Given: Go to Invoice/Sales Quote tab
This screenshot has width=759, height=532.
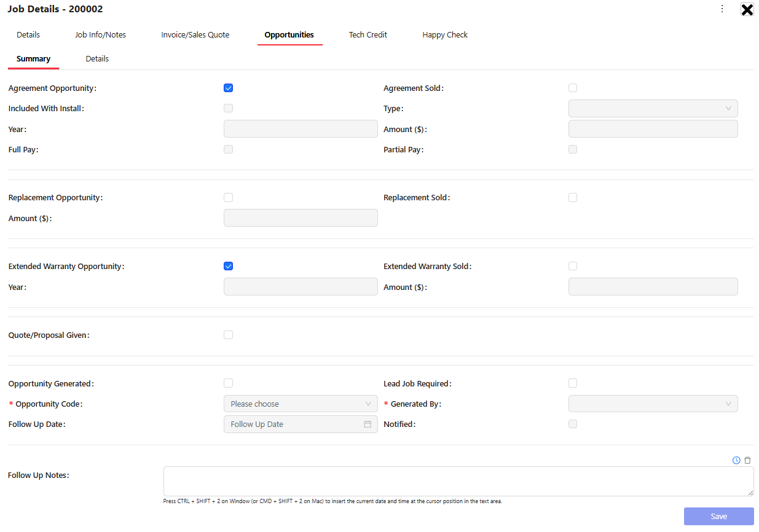Looking at the screenshot, I should [195, 35].
